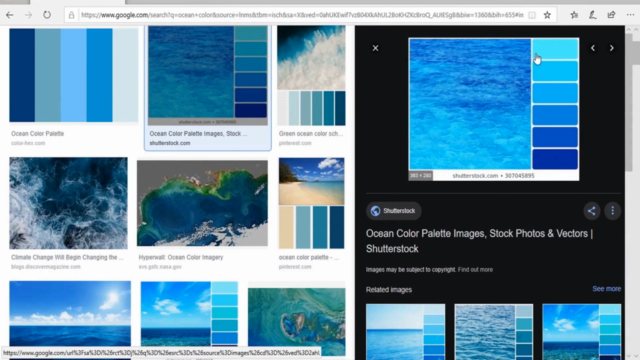Open large ocean palette preview image
This screenshot has width=640, height=360.
pyautogui.click(x=494, y=109)
